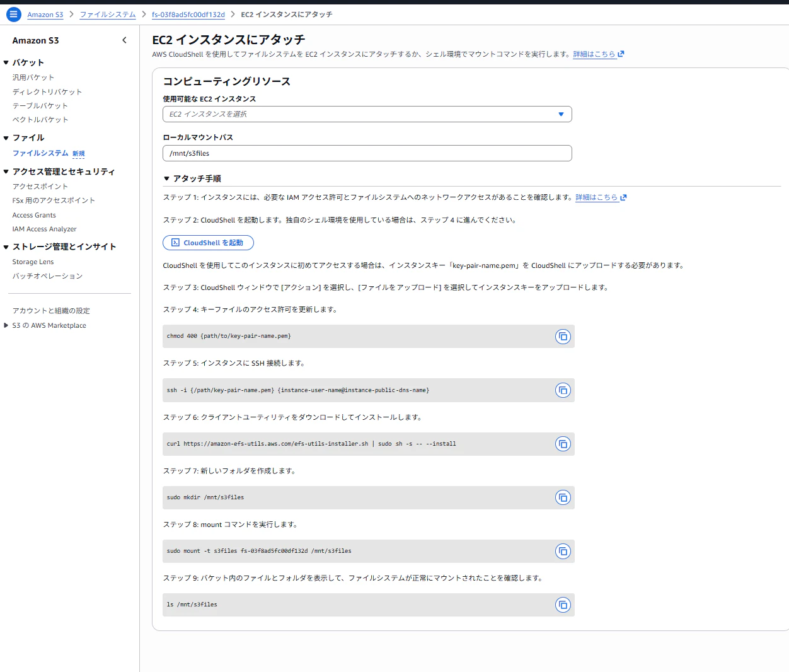Open アクセスポイント in sidebar
The image size is (789, 672).
click(40, 187)
